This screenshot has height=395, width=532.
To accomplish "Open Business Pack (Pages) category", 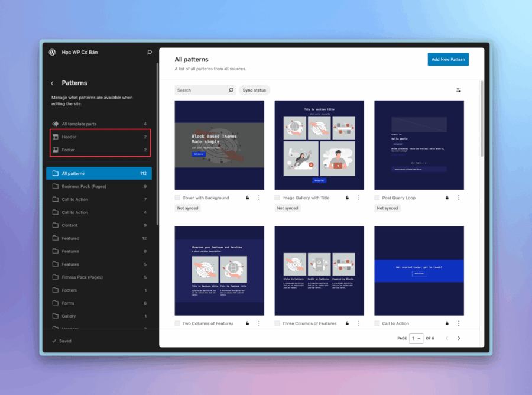I will pos(99,186).
